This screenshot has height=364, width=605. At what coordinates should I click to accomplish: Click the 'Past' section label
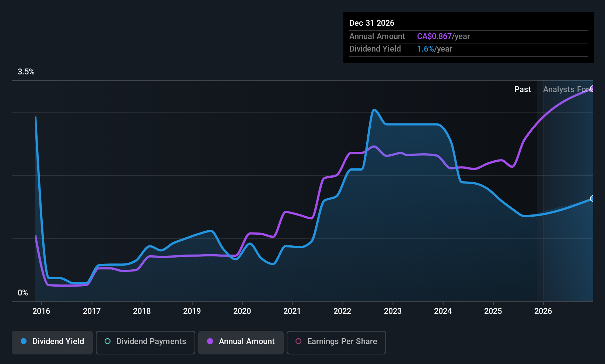click(x=522, y=90)
